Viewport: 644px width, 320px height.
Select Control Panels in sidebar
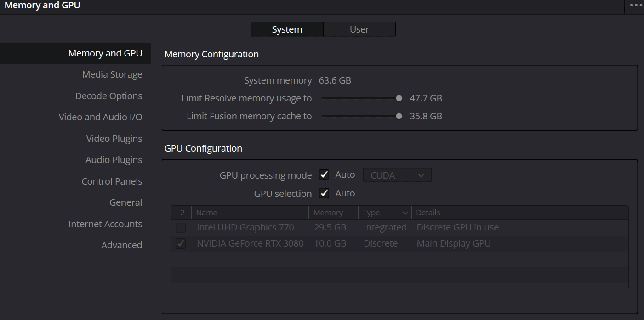112,181
